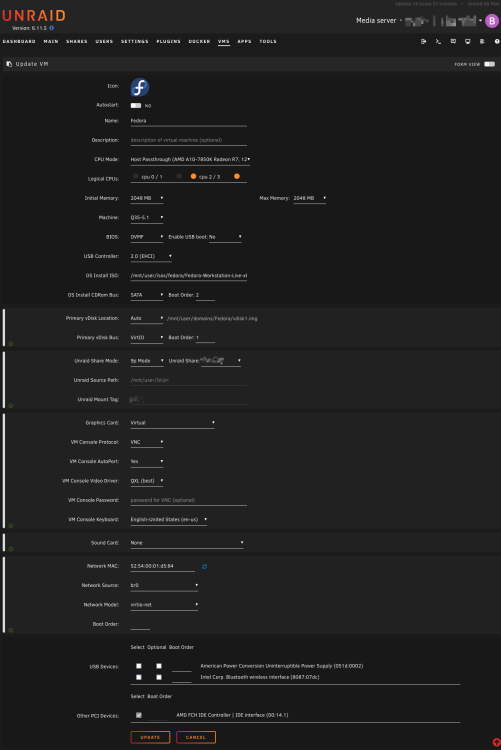Click the Update VM page icon
Image resolution: width=501 pixels, height=750 pixels.
(9, 64)
